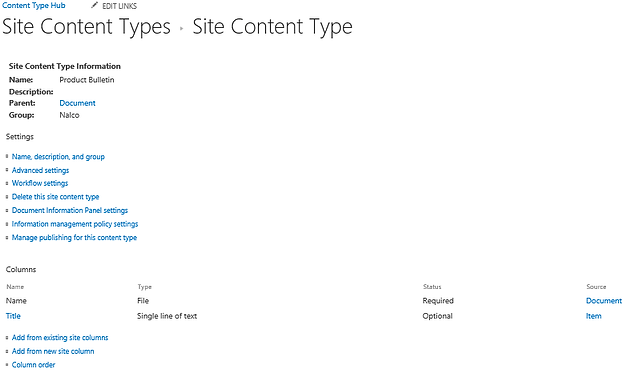Click the Document source link
Image resolution: width=630 pixels, height=377 pixels.
click(604, 301)
